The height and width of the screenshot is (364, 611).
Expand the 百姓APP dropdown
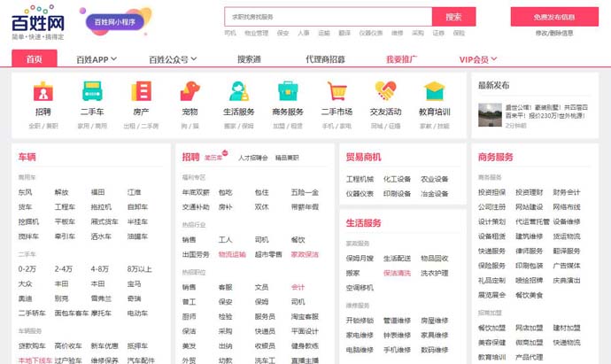click(x=97, y=59)
